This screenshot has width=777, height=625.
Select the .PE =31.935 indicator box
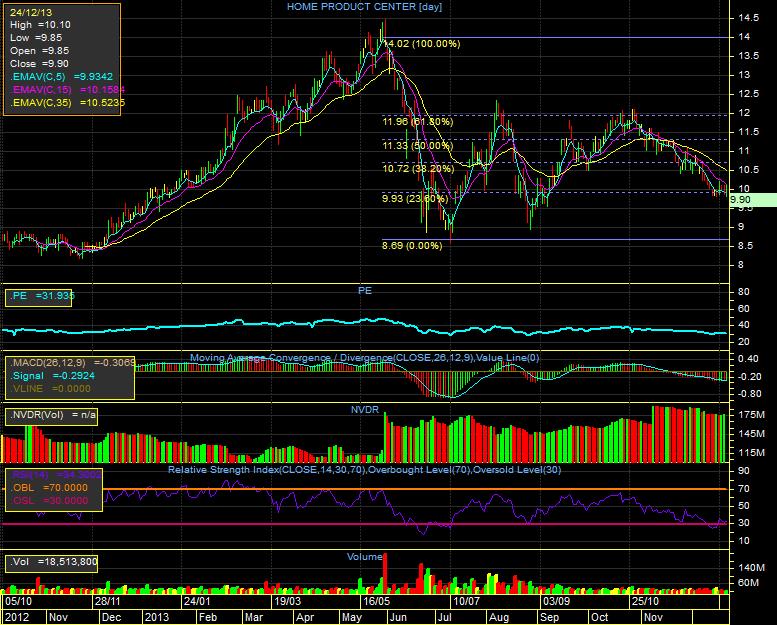(x=39, y=296)
